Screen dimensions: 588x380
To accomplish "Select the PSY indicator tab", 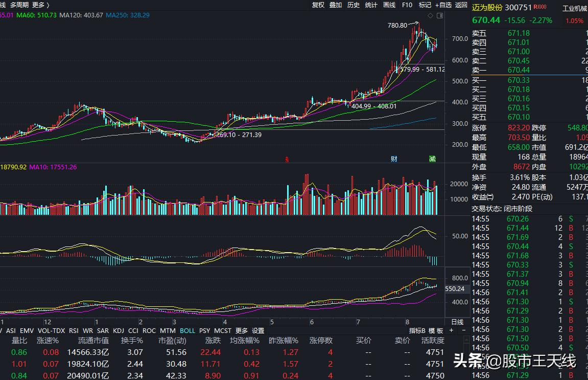I will [x=204, y=331].
